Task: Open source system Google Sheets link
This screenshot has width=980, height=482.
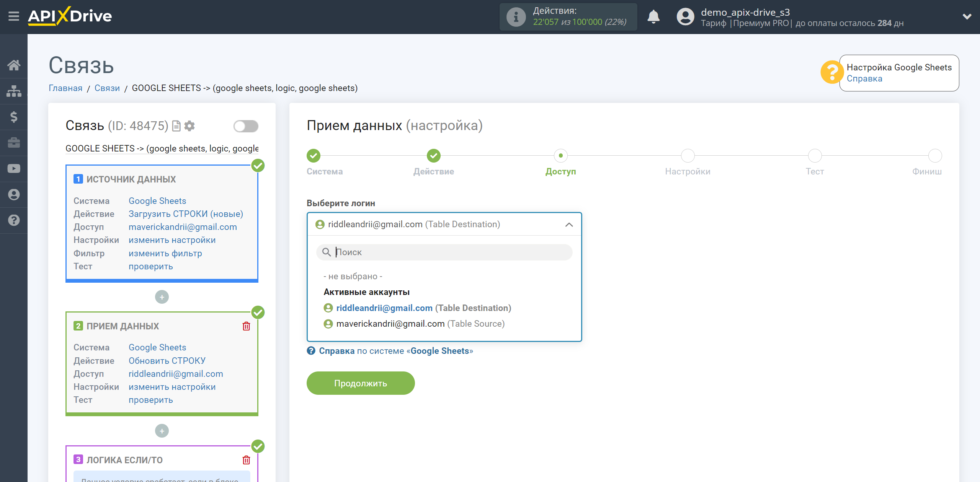Action: click(x=157, y=201)
